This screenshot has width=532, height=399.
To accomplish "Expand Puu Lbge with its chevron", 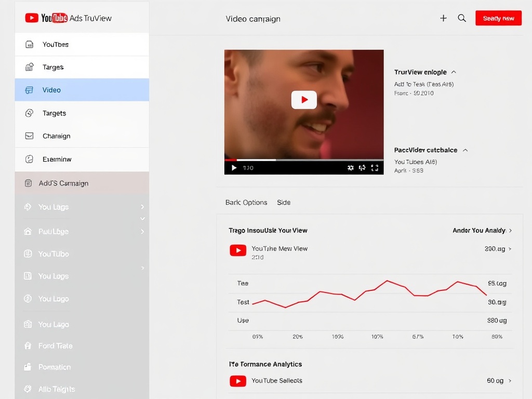I will [x=142, y=231].
